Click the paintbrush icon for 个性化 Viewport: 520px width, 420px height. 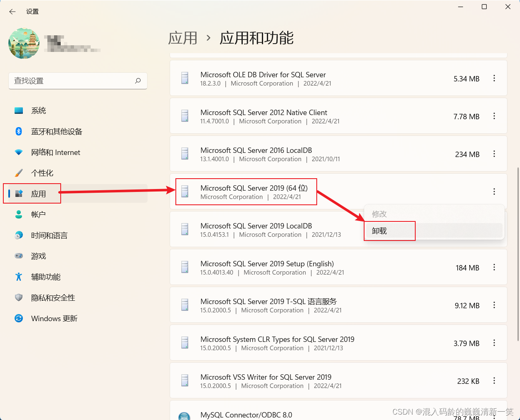[x=19, y=173]
